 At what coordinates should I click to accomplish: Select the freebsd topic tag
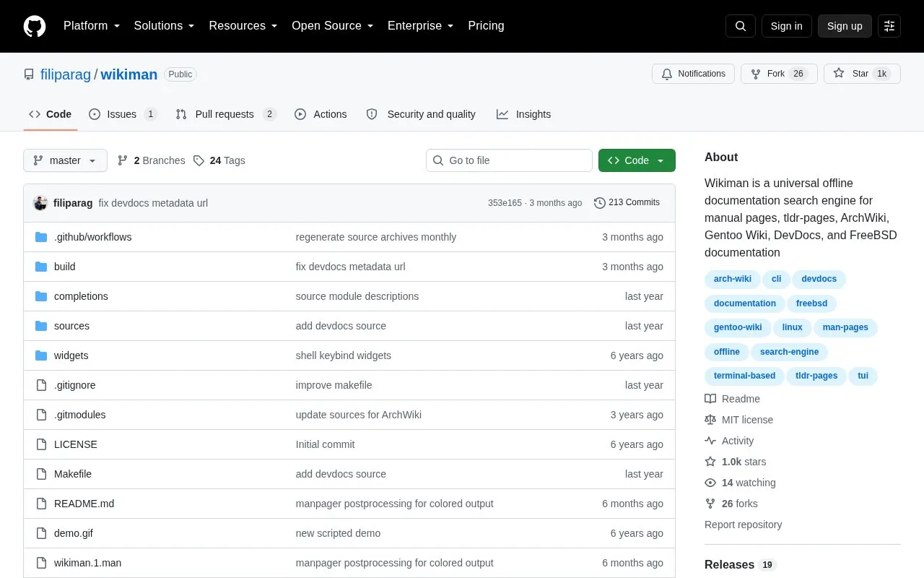[811, 303]
